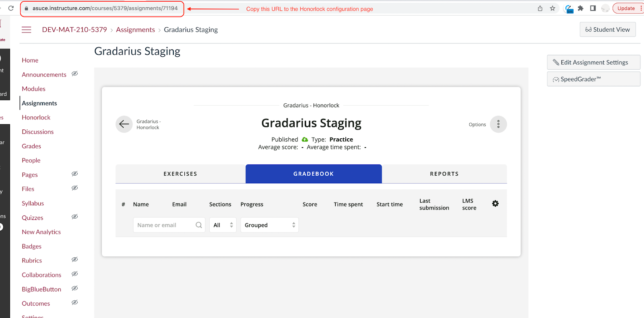Viewport: 644px width, 318px height.
Task: Click the Name column header
Action: coord(141,204)
